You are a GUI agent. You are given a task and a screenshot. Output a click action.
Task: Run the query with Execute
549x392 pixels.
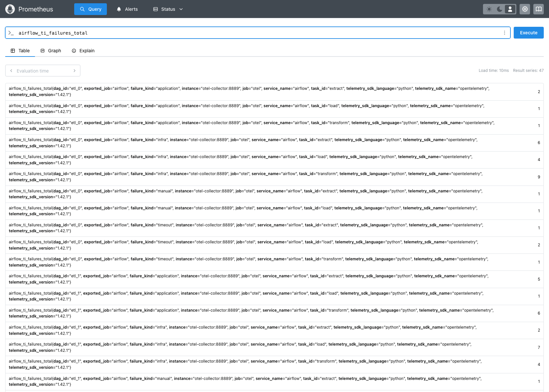528,33
